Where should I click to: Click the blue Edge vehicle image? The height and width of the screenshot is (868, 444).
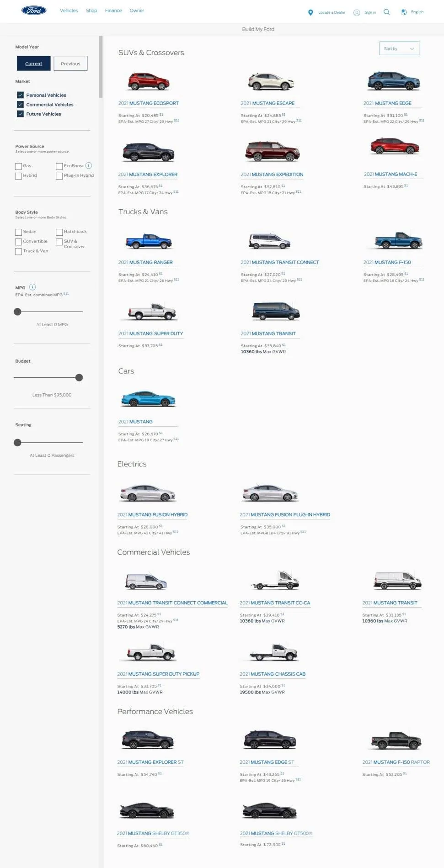click(394, 81)
